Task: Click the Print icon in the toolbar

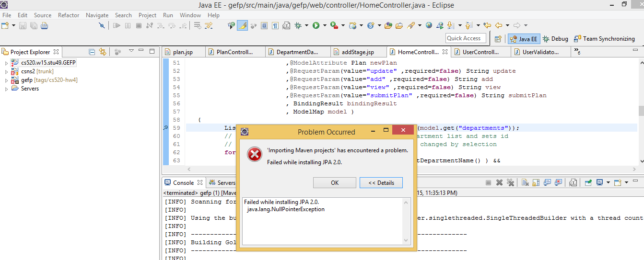Action: tap(45, 25)
